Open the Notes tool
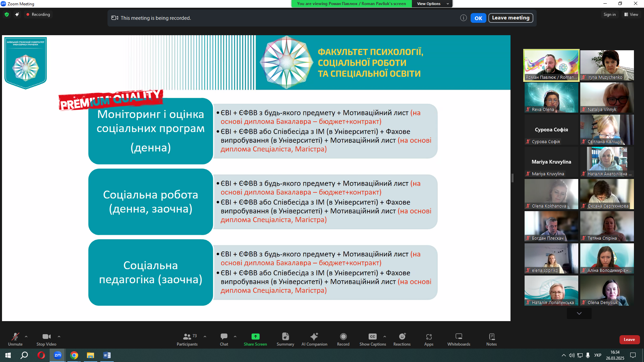Viewport: 644px width, 362px height. pyautogui.click(x=491, y=339)
